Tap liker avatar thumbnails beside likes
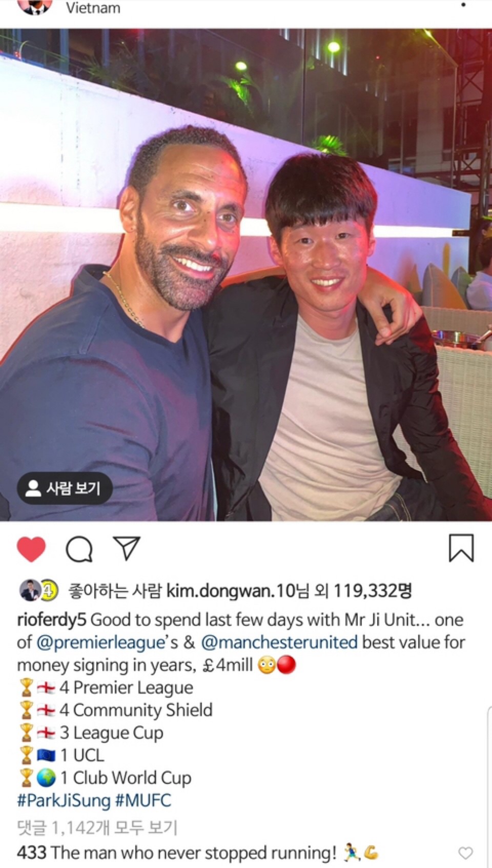 (39, 590)
